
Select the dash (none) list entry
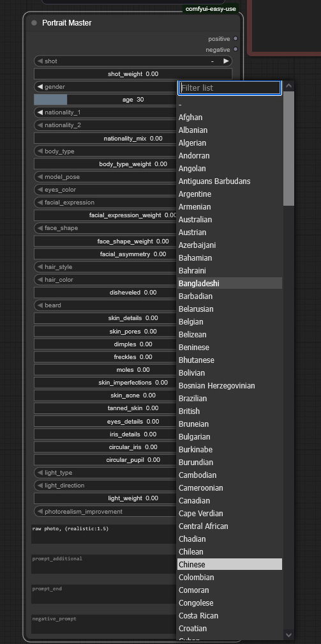tap(230, 105)
